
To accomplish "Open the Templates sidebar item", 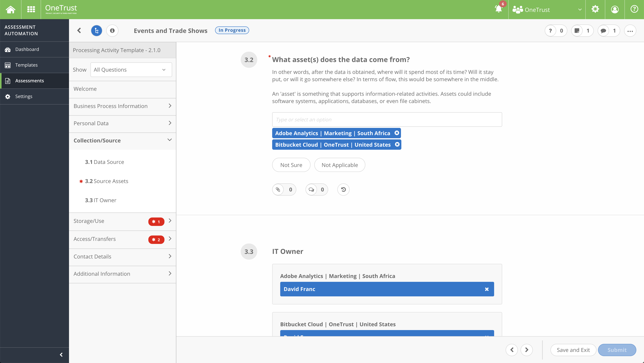I will pos(34,65).
